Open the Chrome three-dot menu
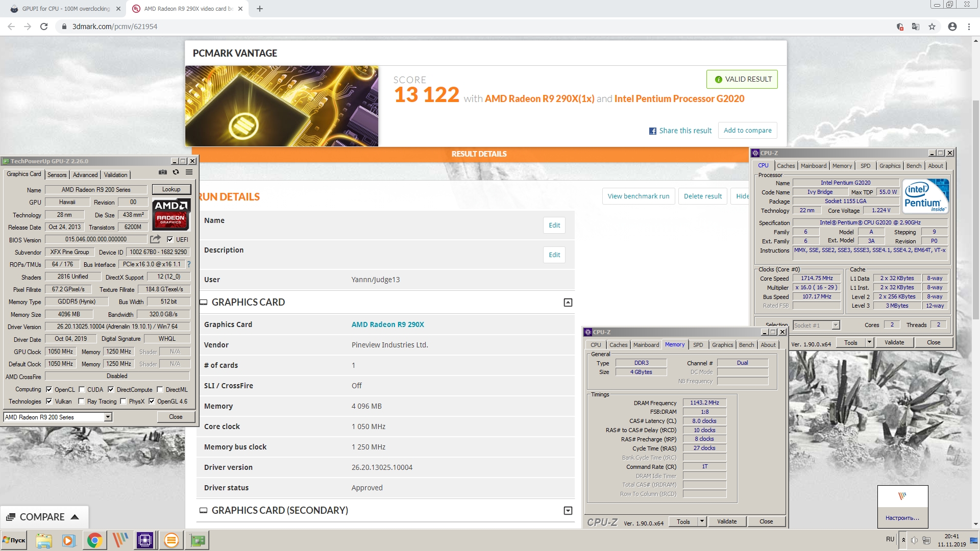 (969, 27)
